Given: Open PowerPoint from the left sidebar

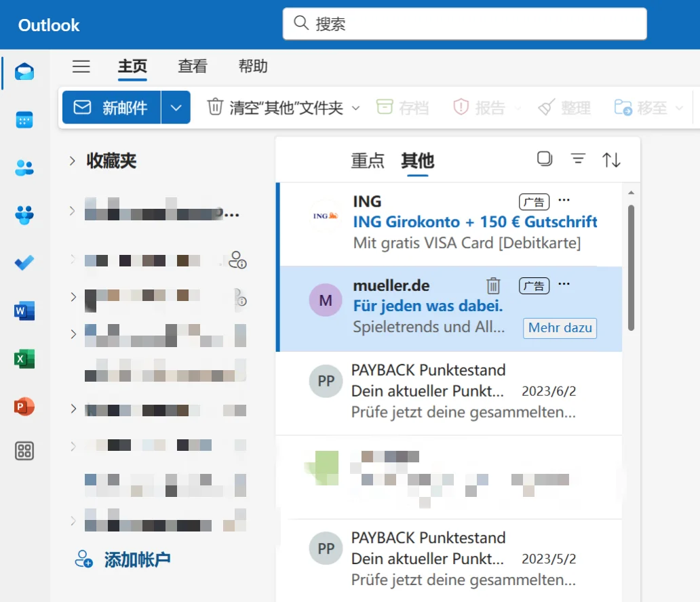Looking at the screenshot, I should [24, 405].
